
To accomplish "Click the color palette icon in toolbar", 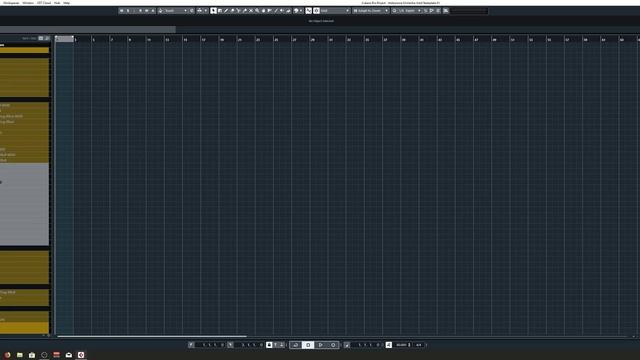I will [296, 11].
